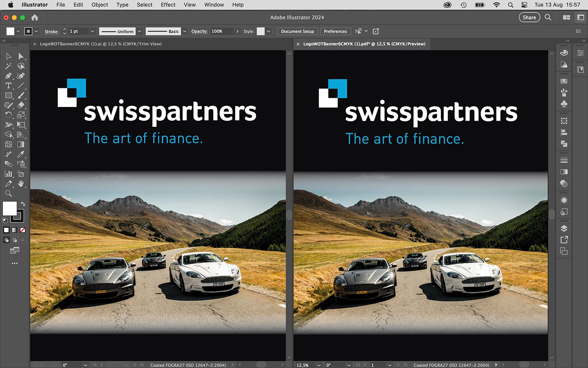Set paint mode to Gradient

pos(14,230)
